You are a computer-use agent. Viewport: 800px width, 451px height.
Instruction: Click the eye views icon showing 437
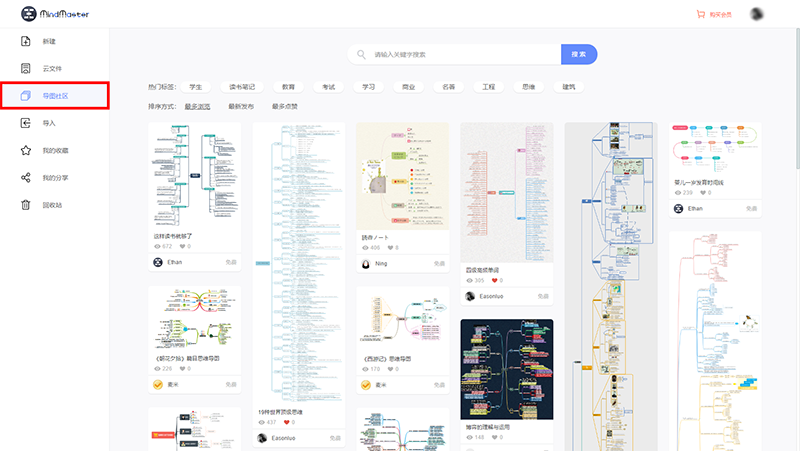[261, 422]
